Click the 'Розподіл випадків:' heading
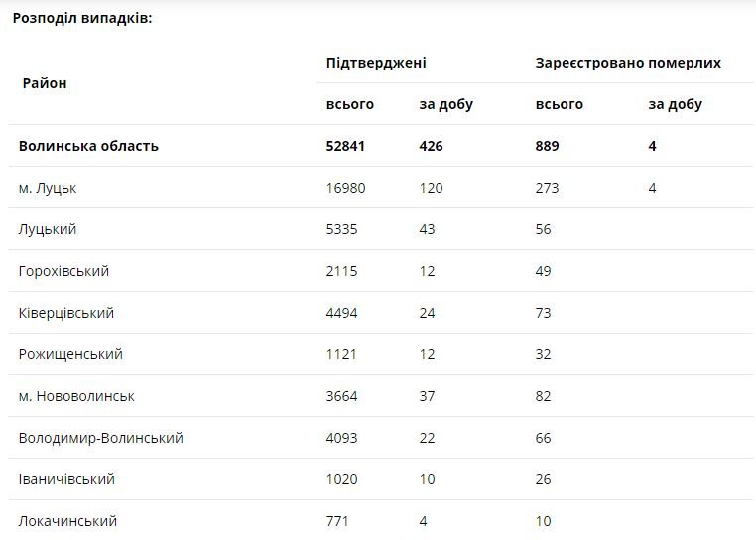The image size is (756, 540). coord(82,18)
